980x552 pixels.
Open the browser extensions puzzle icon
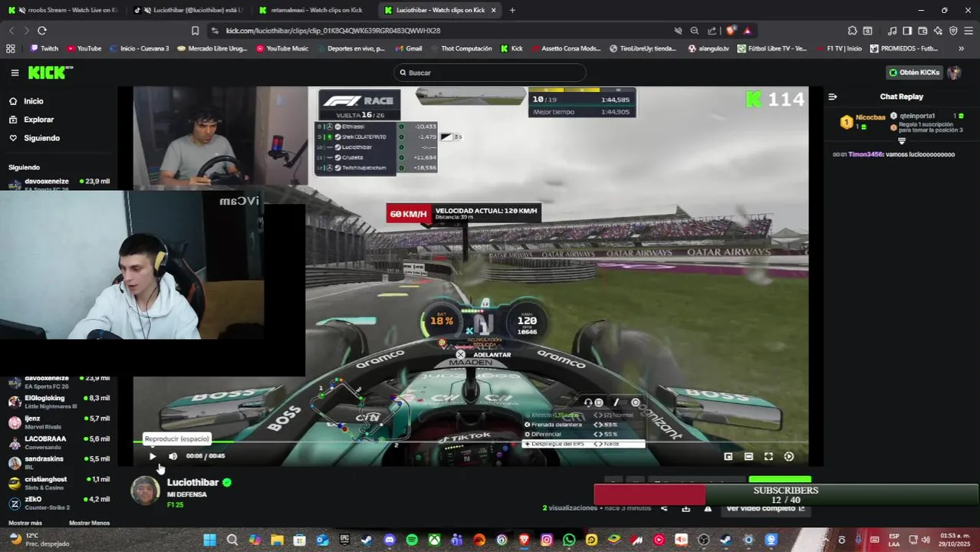coord(852,31)
